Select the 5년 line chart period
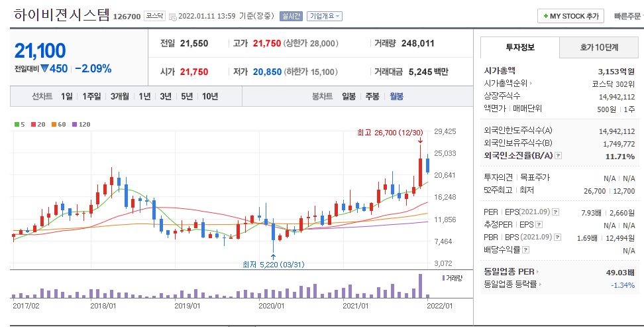The width and height of the screenshot is (644, 327). [187, 96]
